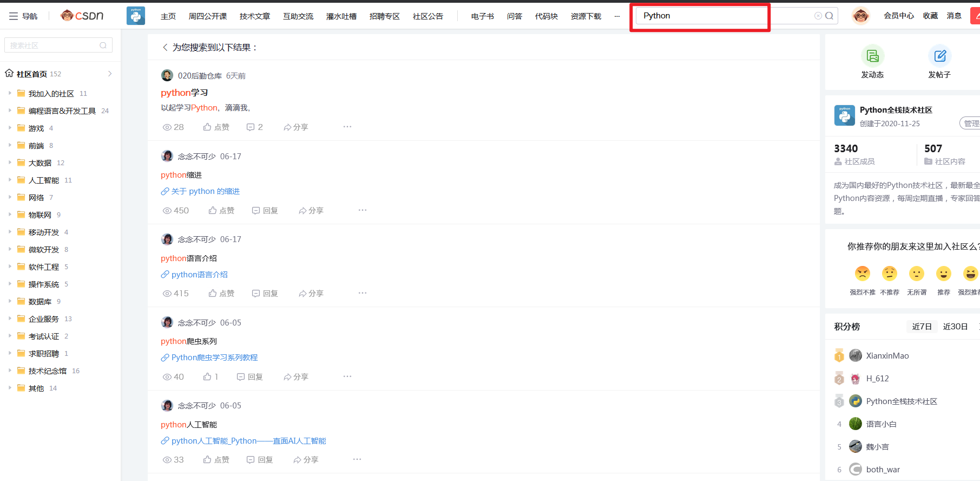Select the 无所谓 neutral face rating
Screen dimensions: 980x481
917,274
